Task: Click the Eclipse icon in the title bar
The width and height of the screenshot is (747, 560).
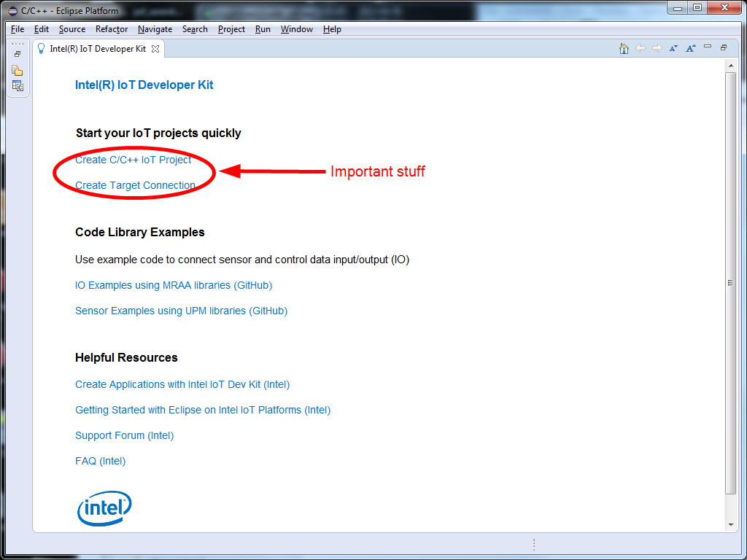Action: 12,11
